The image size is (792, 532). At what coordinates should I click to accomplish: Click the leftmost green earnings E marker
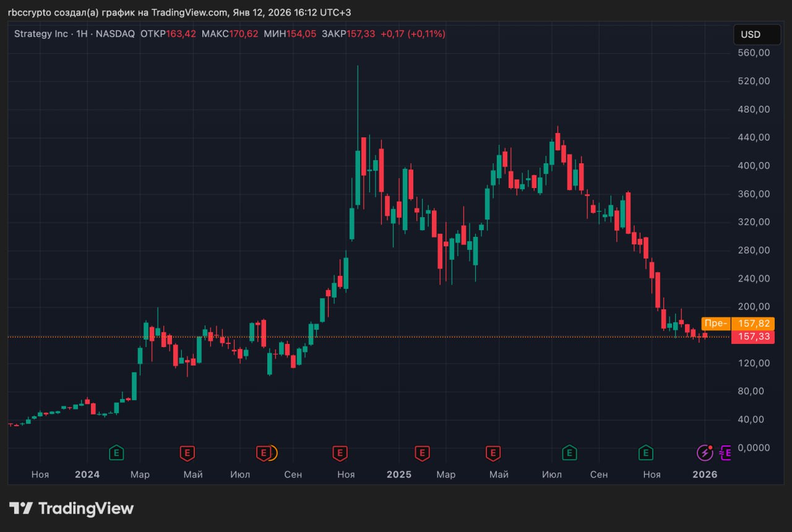tap(116, 453)
